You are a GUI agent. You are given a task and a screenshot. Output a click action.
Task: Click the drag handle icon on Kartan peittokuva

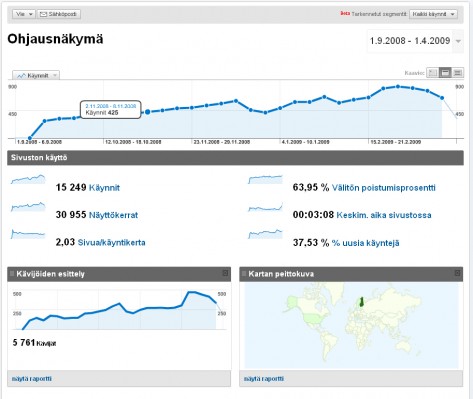244,274
